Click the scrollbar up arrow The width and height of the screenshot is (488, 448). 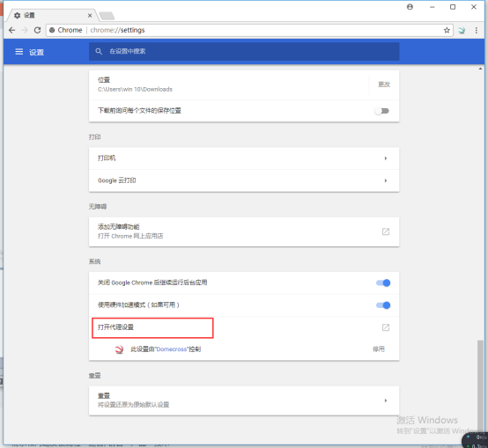[481, 69]
